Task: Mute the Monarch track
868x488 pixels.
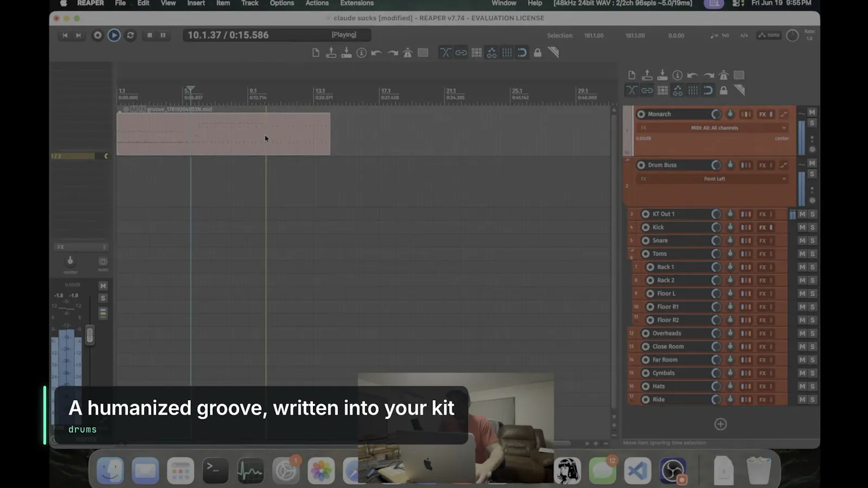Action: (812, 112)
